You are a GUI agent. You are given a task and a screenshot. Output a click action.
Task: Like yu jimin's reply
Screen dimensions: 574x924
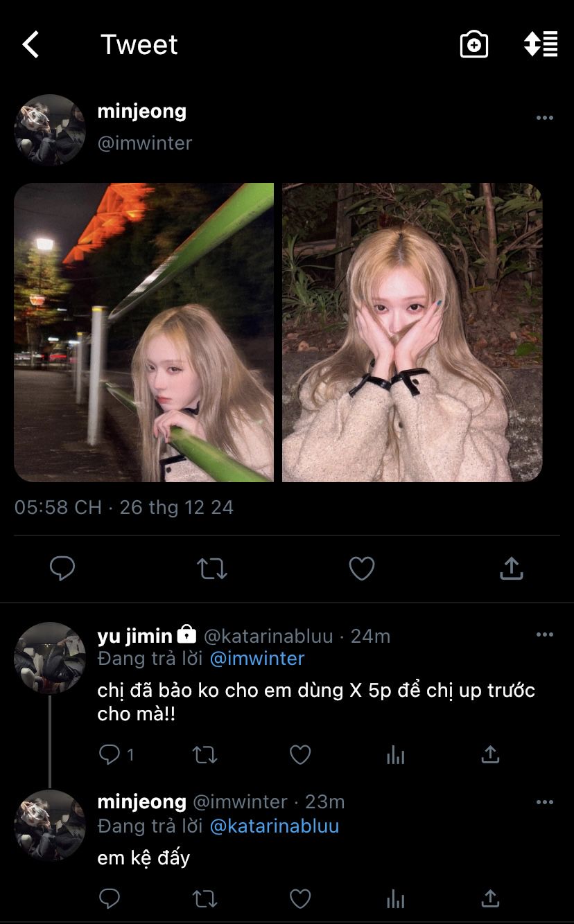coord(300,754)
